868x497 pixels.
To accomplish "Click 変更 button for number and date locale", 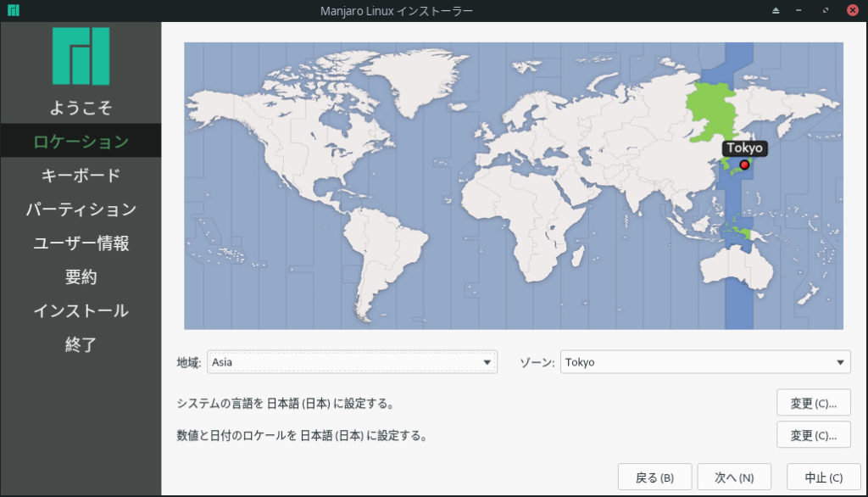I will (x=813, y=435).
